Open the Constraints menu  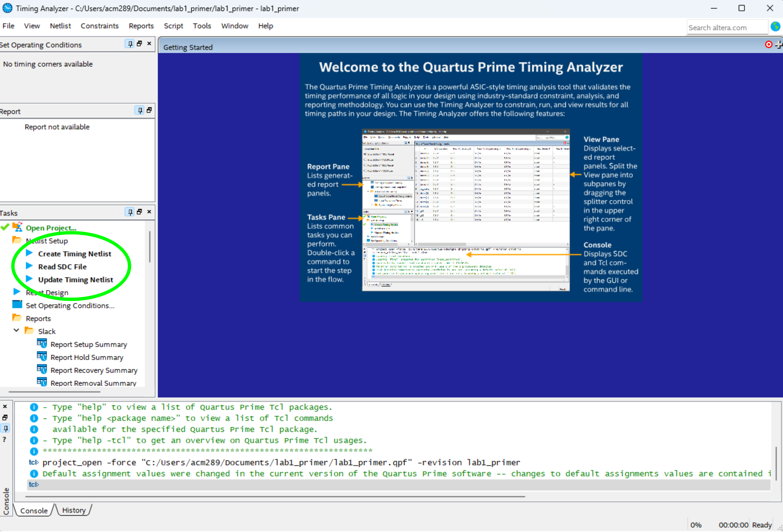[x=99, y=26]
